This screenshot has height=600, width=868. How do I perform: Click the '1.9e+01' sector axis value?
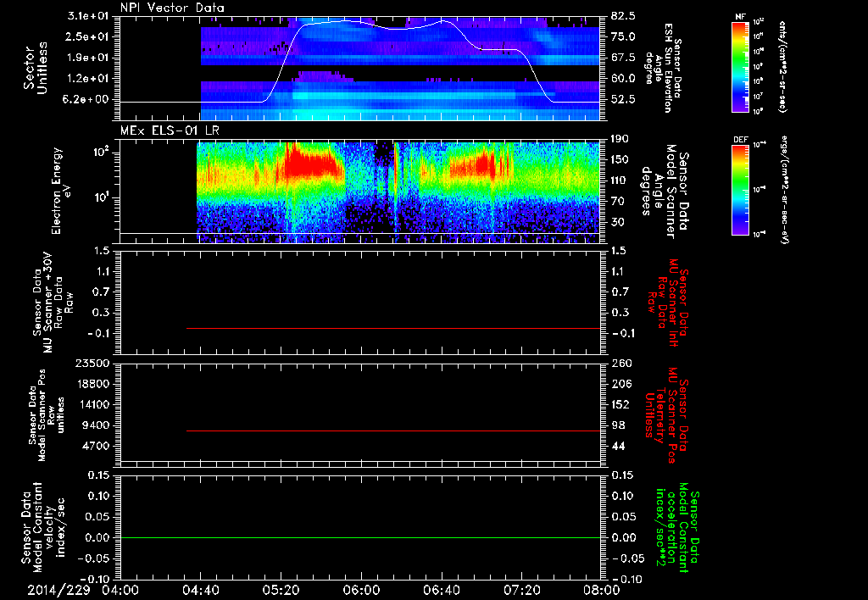tap(87, 58)
